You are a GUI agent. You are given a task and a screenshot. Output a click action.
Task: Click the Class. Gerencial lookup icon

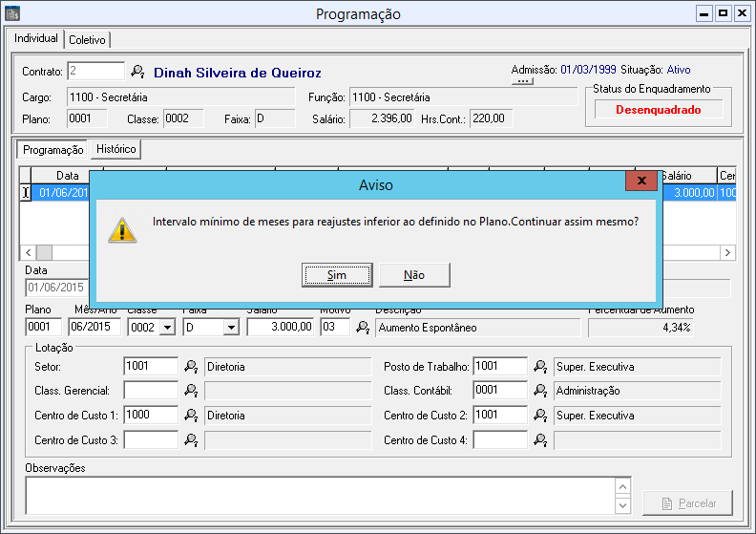[191, 391]
